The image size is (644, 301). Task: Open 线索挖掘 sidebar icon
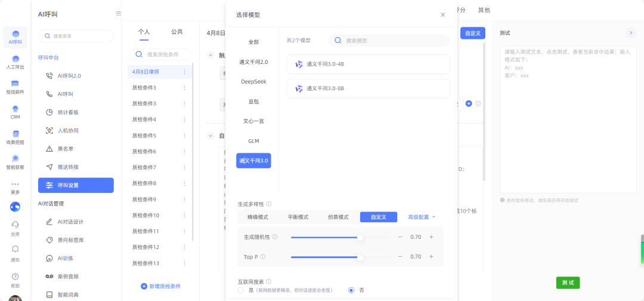pyautogui.click(x=16, y=136)
